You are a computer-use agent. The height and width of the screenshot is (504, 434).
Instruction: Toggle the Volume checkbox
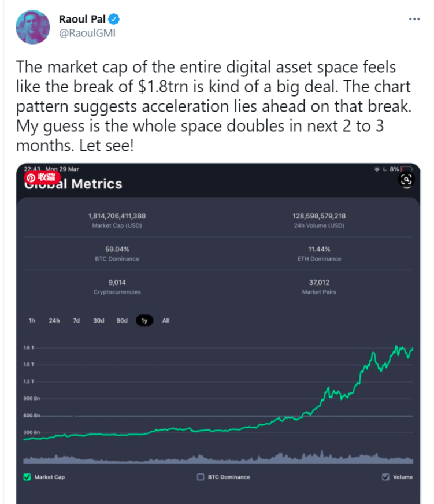[385, 477]
